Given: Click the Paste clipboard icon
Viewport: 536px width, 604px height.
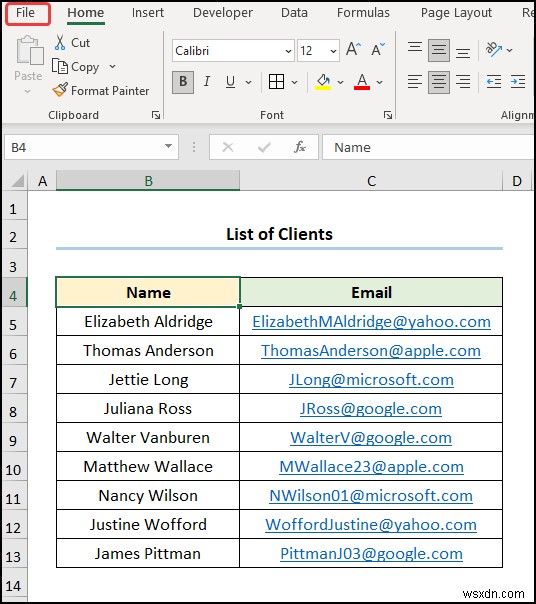Looking at the screenshot, I should pyautogui.click(x=29, y=50).
